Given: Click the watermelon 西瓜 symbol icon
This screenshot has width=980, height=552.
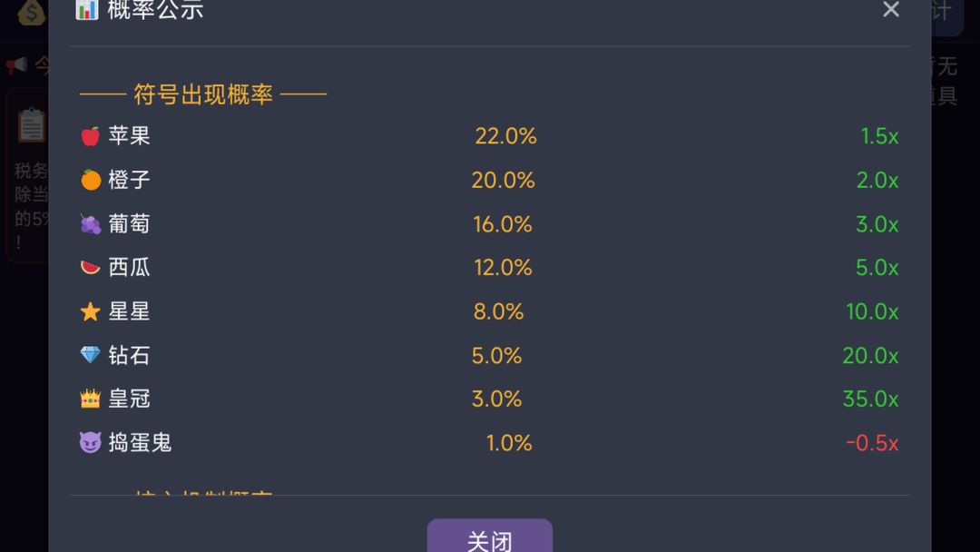Looking at the screenshot, I should tap(88, 268).
